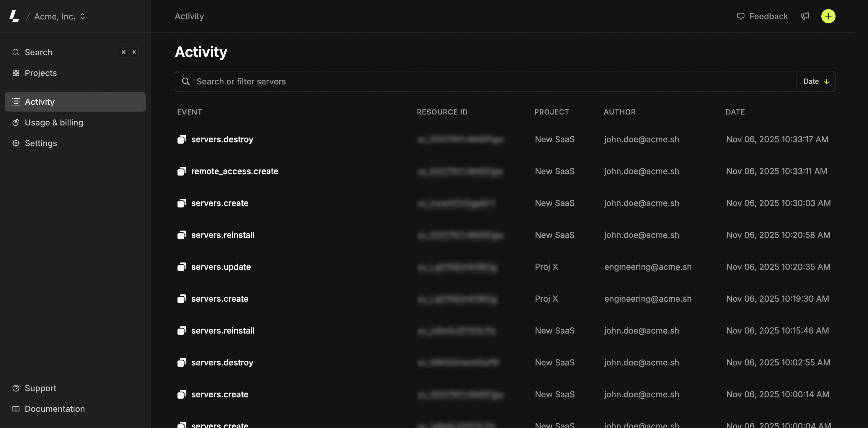868x428 pixels.
Task: Click the grid icon beside Projects
Action: pyautogui.click(x=16, y=73)
